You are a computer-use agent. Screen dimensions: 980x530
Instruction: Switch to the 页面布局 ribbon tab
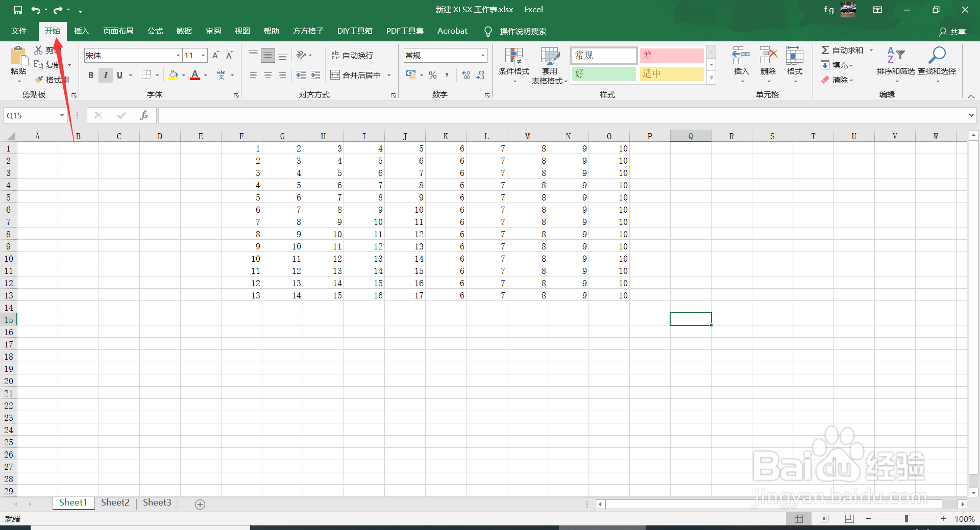(x=118, y=31)
